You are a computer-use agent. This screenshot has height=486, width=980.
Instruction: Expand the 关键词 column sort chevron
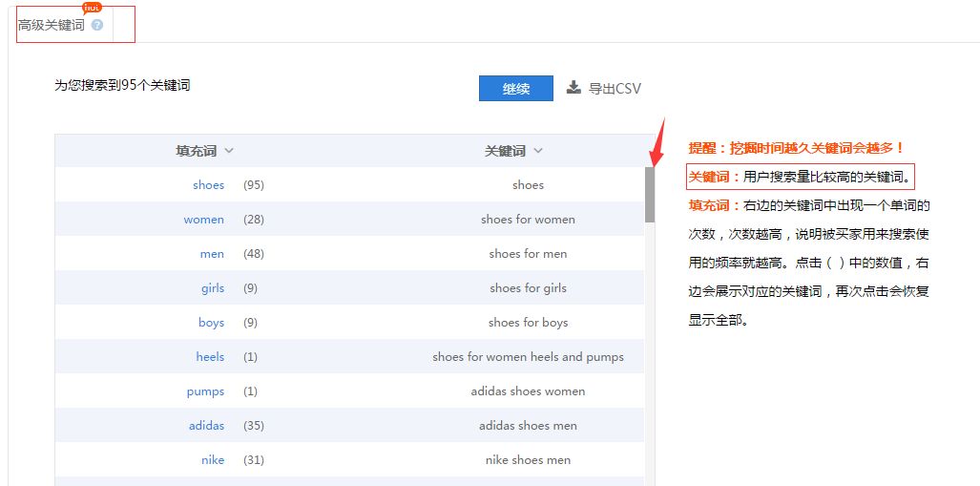tap(538, 151)
